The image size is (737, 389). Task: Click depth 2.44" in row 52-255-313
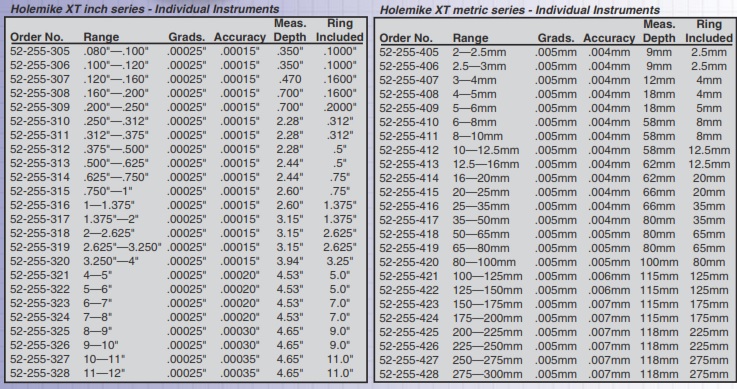pos(290,163)
